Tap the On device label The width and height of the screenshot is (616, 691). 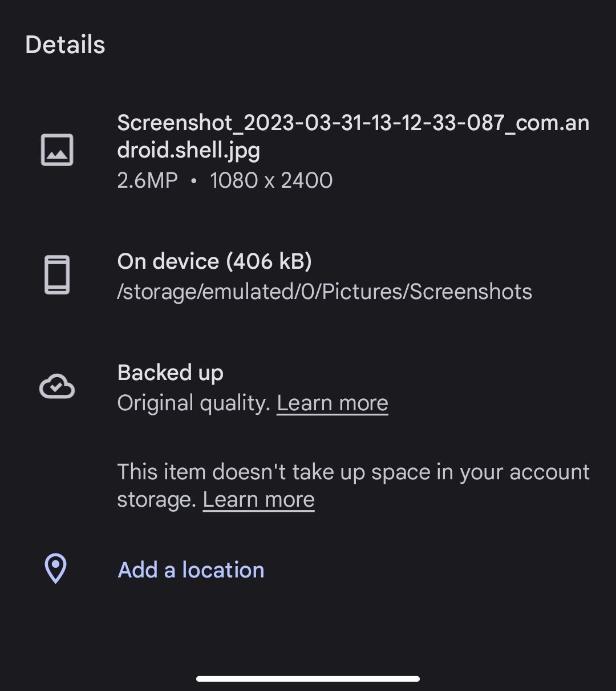(168, 261)
